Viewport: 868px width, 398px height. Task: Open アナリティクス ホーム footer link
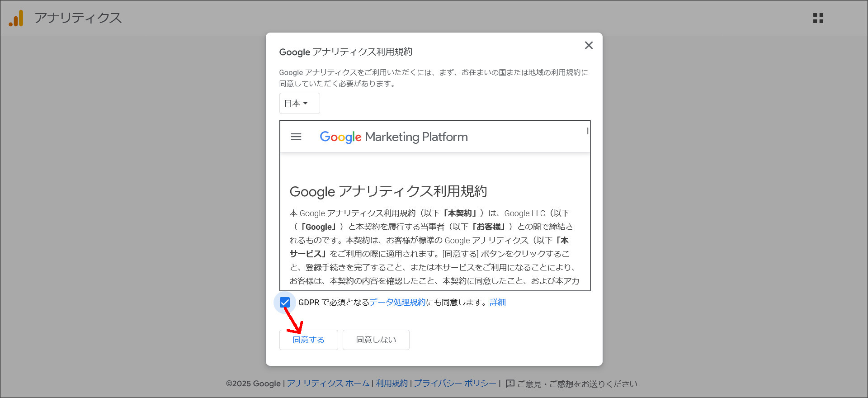(x=328, y=384)
